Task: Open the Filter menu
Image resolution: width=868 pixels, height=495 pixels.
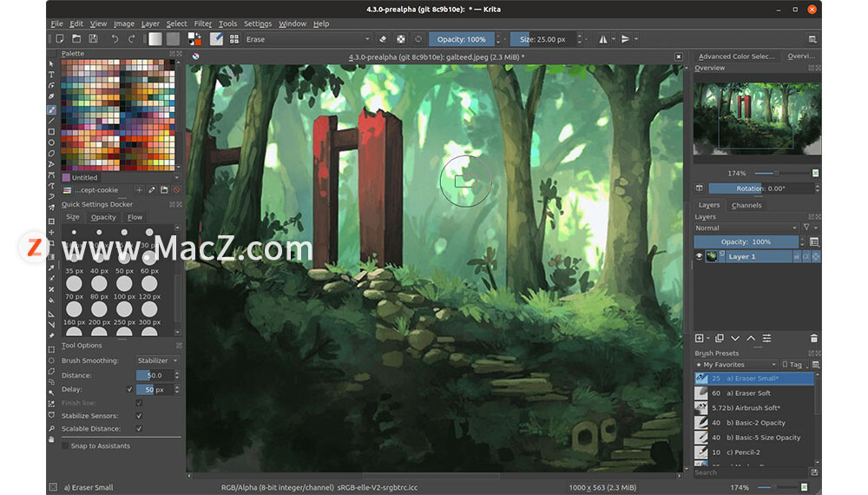Action: point(202,23)
